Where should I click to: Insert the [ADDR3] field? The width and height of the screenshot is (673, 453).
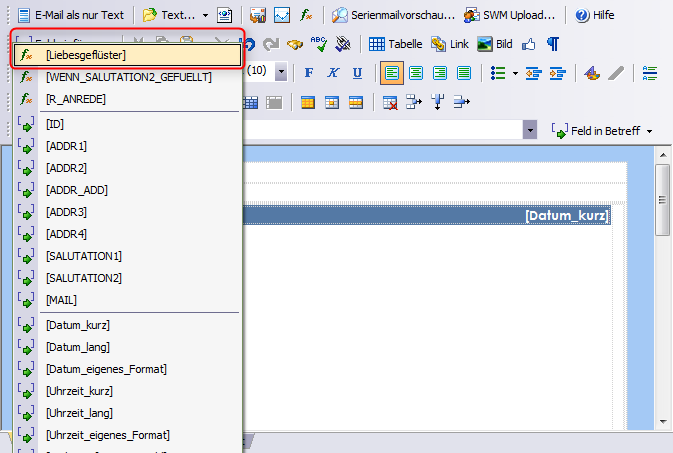pos(127,212)
